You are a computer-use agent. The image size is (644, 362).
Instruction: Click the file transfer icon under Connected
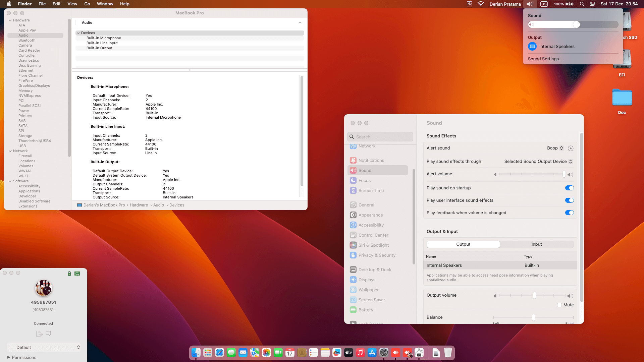coord(39,334)
